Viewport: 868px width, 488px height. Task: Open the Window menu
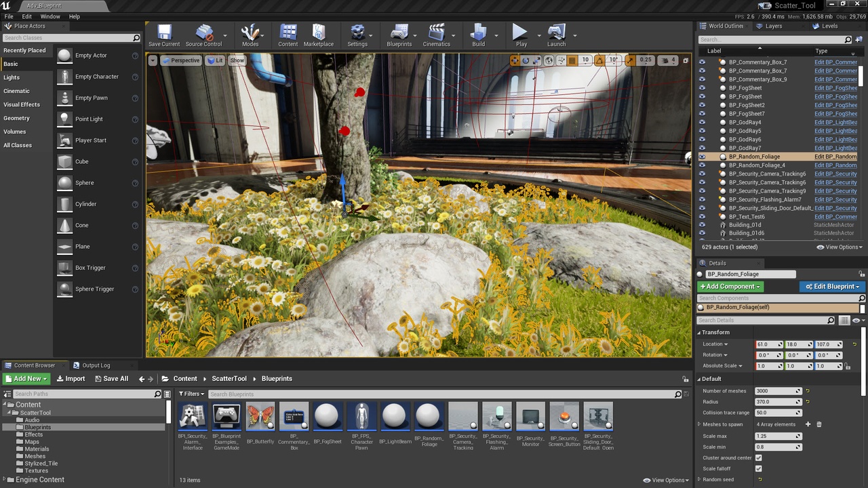click(50, 16)
